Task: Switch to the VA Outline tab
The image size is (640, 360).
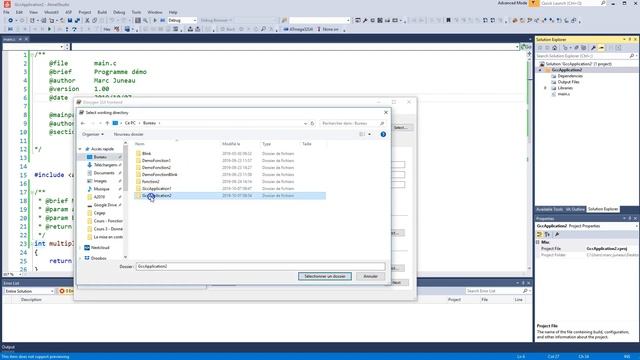Action: [x=575, y=209]
